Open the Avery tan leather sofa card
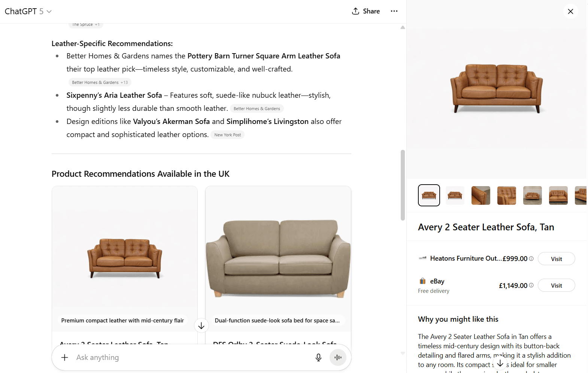Image resolution: width=588 pixels, height=373 pixels. [x=125, y=258]
